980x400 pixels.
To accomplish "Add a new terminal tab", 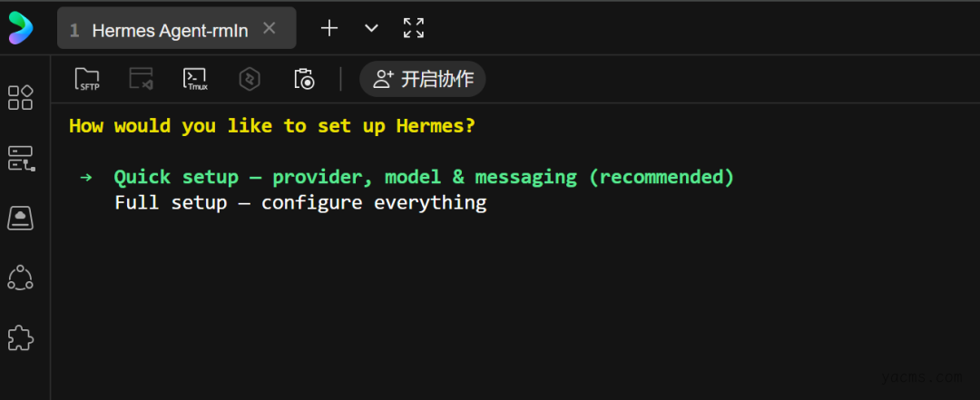I will coord(329,28).
